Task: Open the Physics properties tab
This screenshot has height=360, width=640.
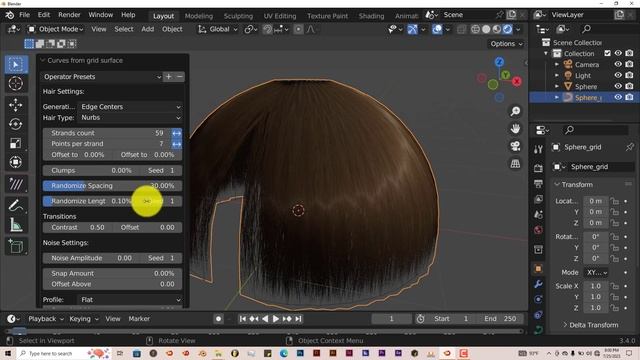Action: (x=538, y=299)
